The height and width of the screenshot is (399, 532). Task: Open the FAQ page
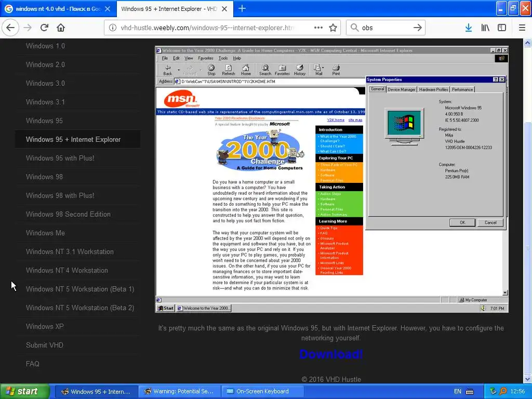[x=33, y=363]
